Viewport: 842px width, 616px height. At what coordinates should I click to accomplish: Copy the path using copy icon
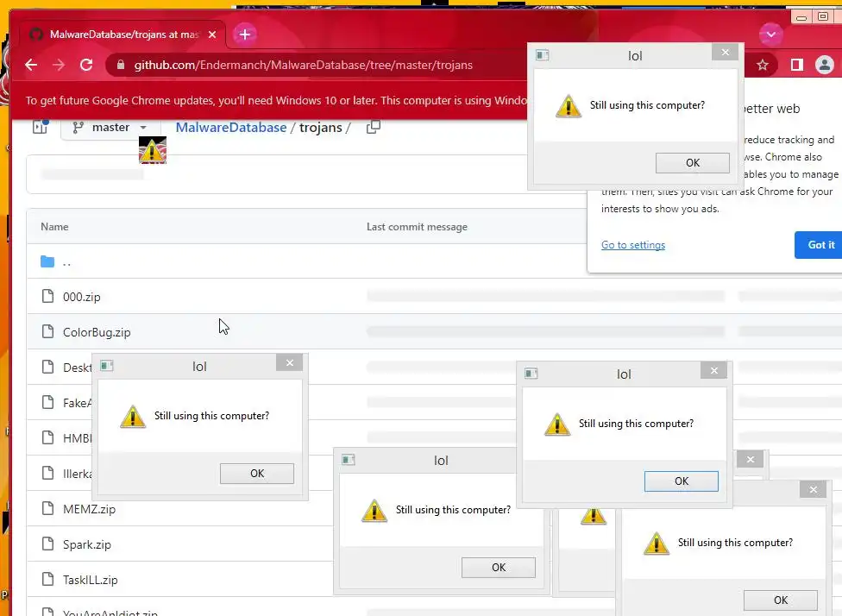pos(374,128)
